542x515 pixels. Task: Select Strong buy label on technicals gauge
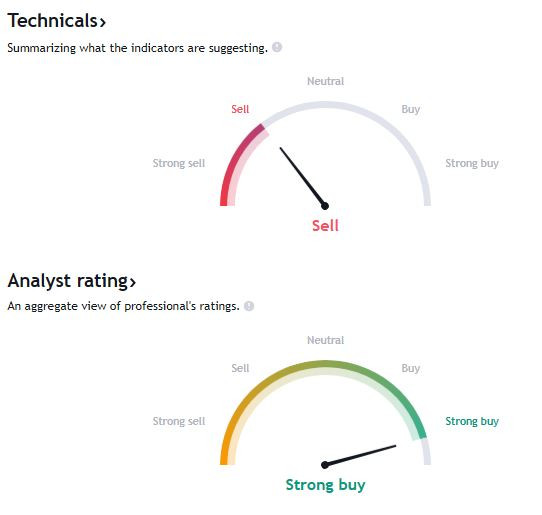[x=472, y=163]
